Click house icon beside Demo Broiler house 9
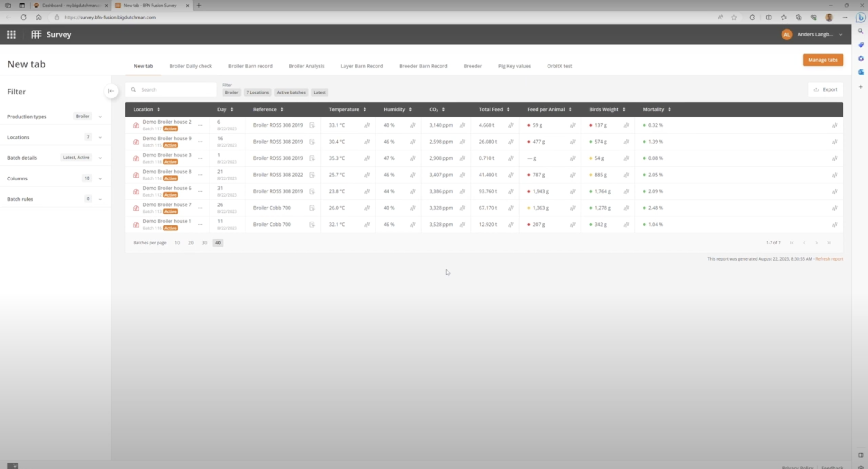 point(136,142)
